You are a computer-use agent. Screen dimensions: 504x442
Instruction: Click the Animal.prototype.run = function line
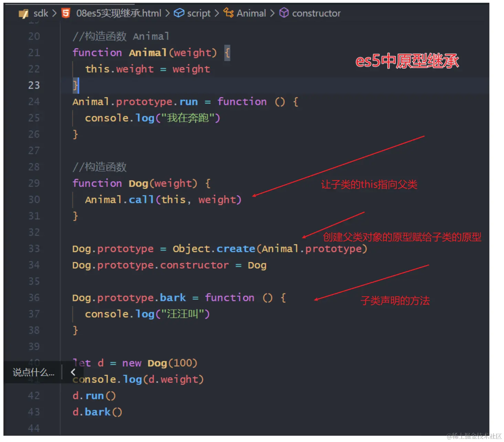(185, 102)
